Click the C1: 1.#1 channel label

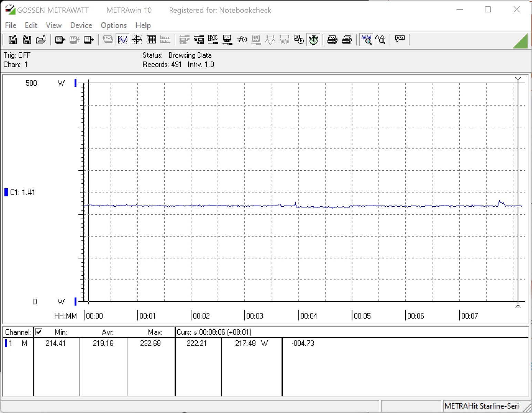22,192
